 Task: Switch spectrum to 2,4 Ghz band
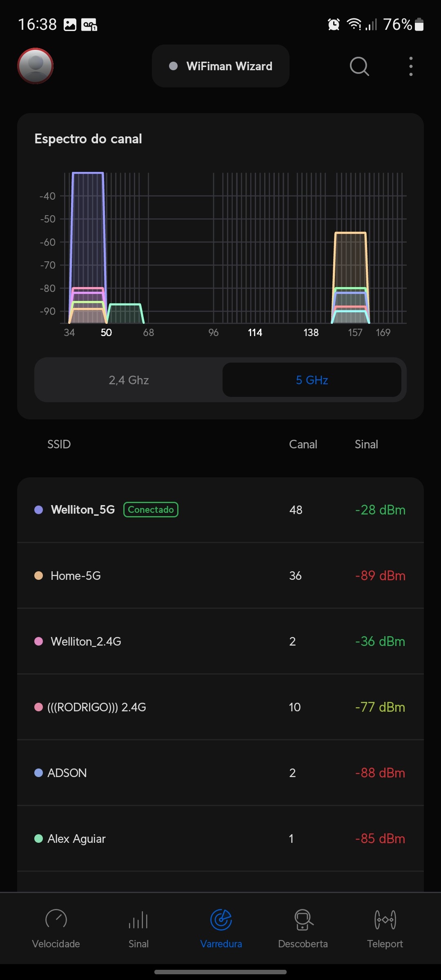pyautogui.click(x=129, y=380)
